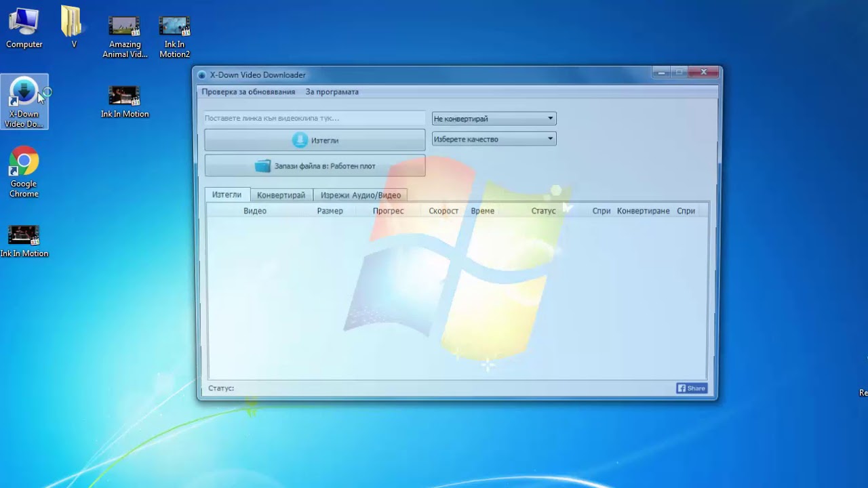Viewport: 868px width, 488px height.
Task: Minimize the X-Down Video Downloader window
Action: (661, 72)
